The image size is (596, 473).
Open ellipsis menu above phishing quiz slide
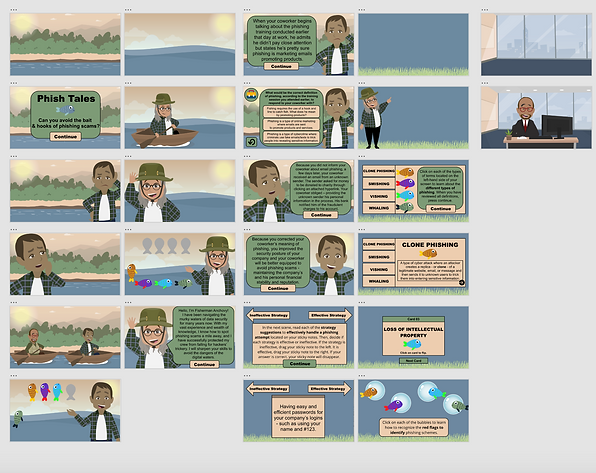click(247, 83)
